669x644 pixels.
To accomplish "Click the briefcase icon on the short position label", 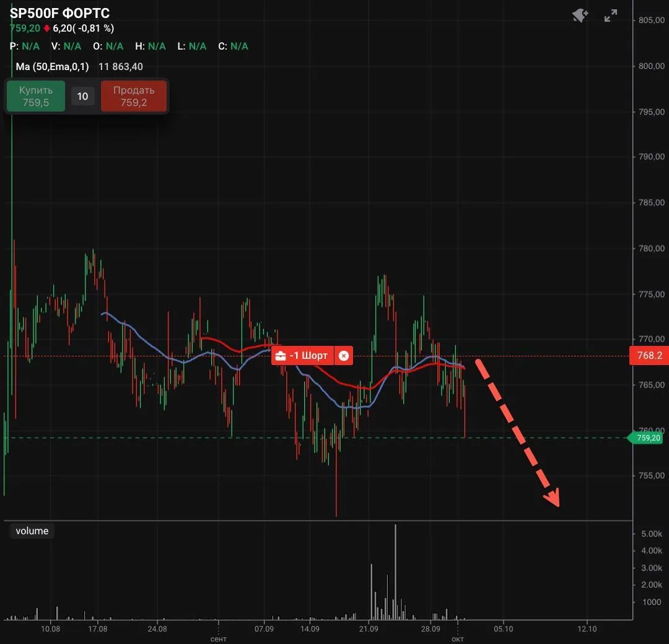I will pyautogui.click(x=281, y=355).
